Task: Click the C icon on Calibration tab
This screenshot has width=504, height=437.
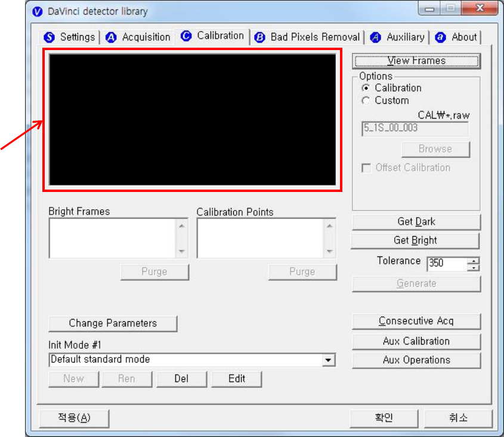Action: [x=186, y=36]
